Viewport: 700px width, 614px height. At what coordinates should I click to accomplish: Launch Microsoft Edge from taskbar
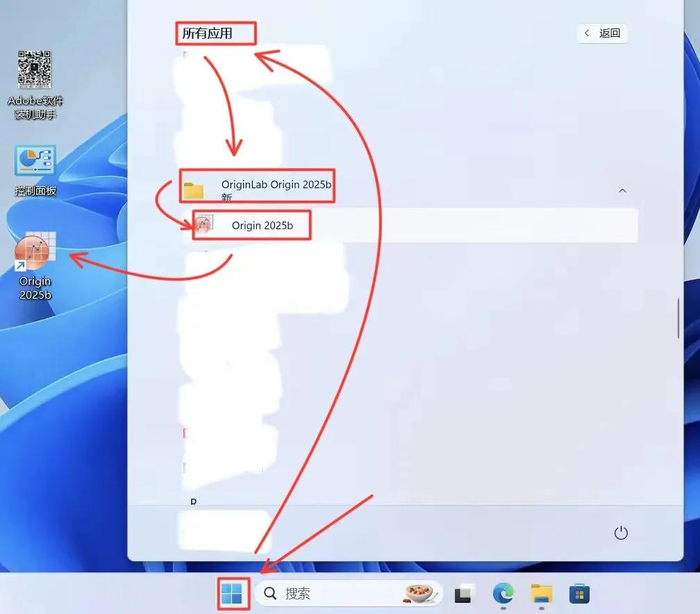click(503, 593)
